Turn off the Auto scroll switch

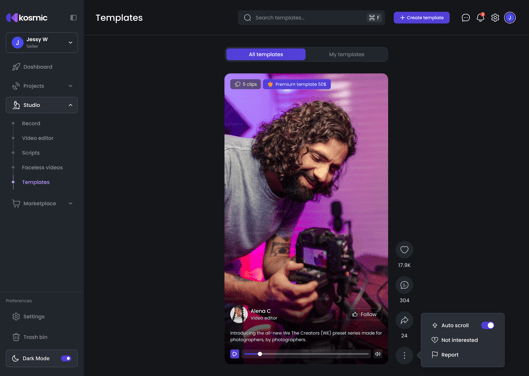(488, 325)
